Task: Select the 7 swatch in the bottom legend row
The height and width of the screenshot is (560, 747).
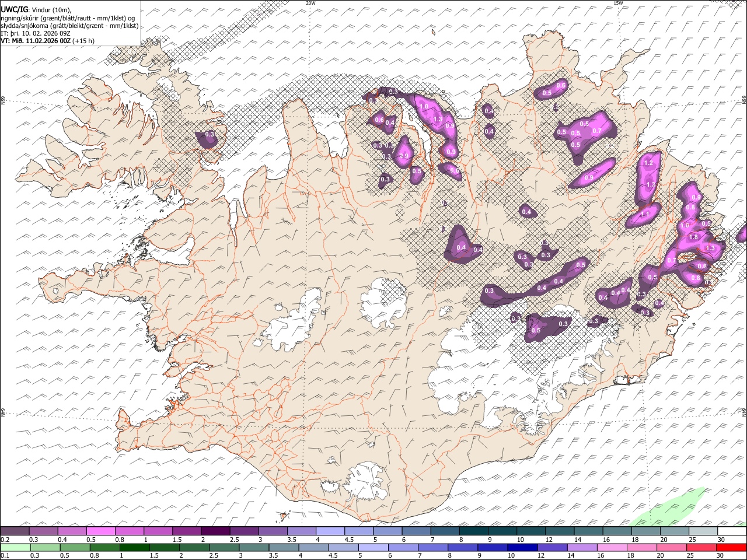Action: click(x=433, y=547)
